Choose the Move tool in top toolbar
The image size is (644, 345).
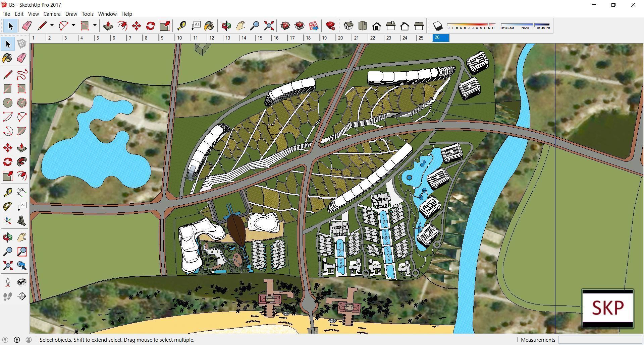point(137,26)
